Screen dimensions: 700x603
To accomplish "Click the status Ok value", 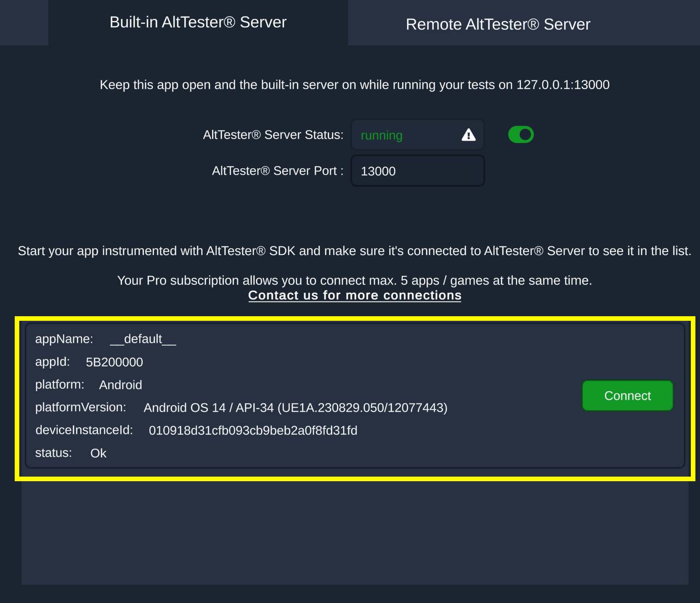I will tap(98, 453).
